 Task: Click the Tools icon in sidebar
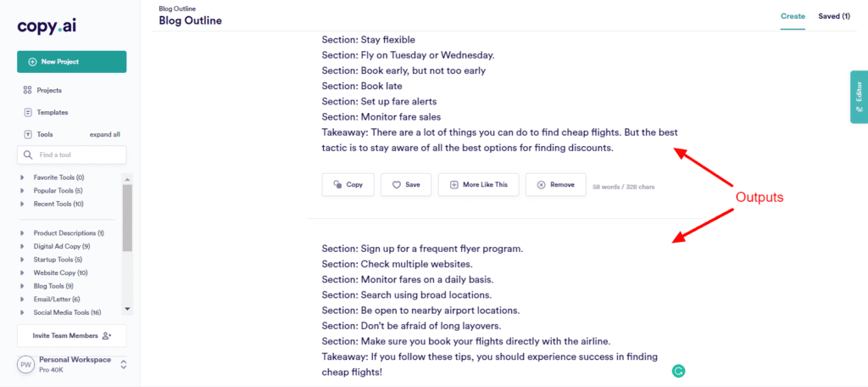28,134
